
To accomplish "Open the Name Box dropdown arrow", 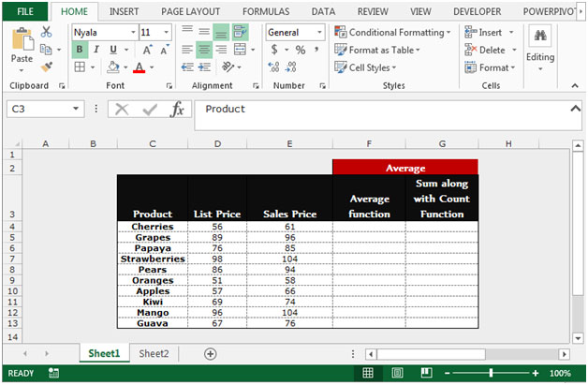I will (x=76, y=109).
